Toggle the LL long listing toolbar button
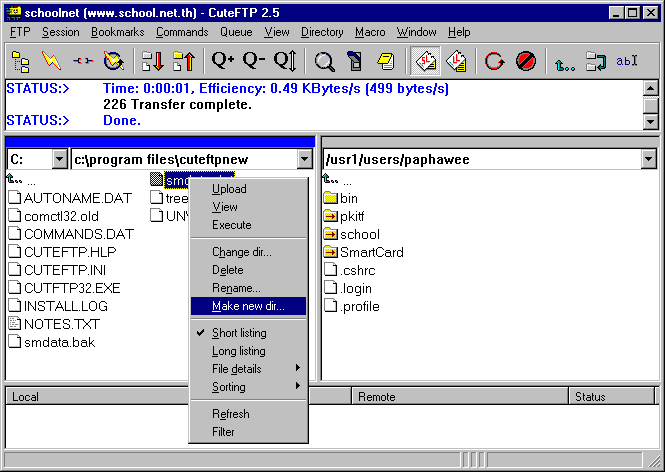The width and height of the screenshot is (665, 472). pyautogui.click(x=456, y=61)
